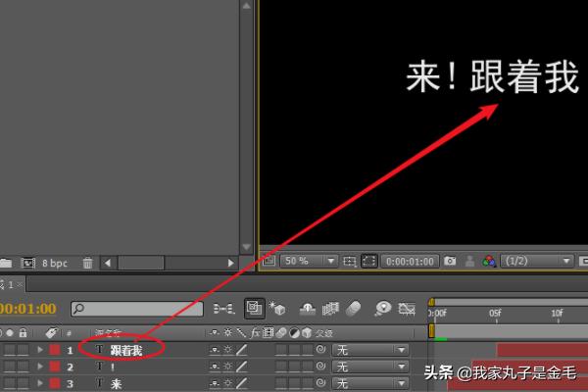Viewport: 588px width, 392px height.
Task: Click the 3D layer cube column header
Action: [307, 333]
